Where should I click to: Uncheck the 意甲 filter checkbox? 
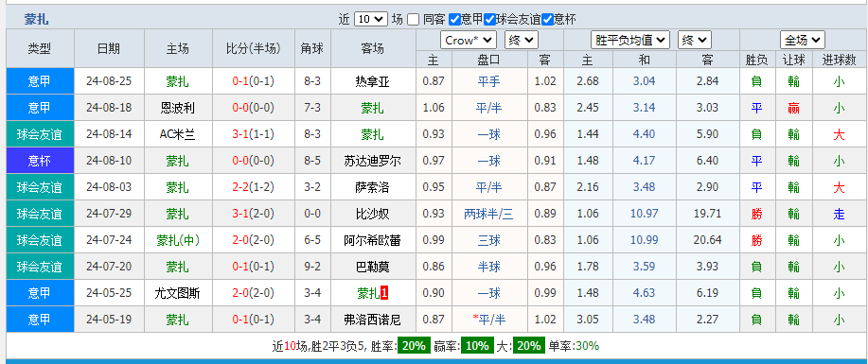coord(454,20)
